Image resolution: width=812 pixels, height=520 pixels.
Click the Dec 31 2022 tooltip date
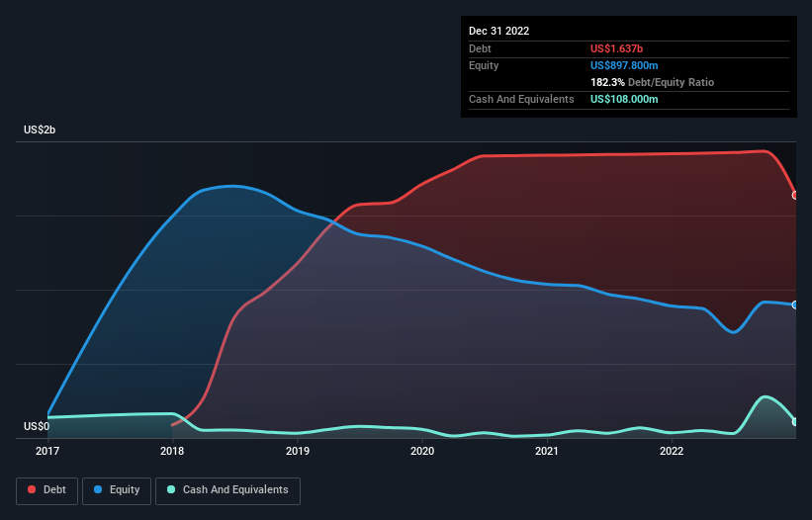498,31
